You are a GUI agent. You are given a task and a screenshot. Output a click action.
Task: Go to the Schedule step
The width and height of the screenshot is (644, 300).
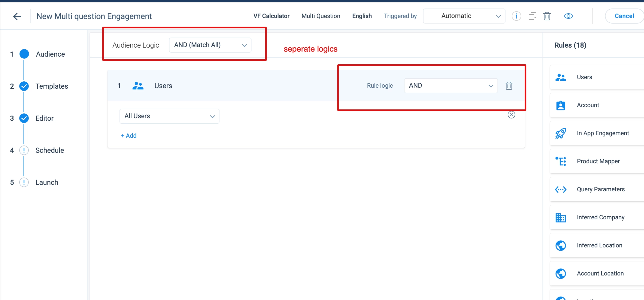(49, 151)
